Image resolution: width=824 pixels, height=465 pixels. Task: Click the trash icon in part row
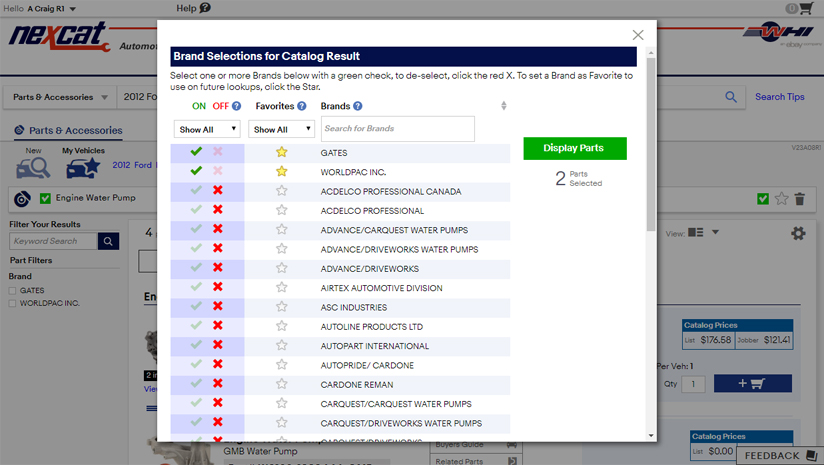(x=799, y=199)
